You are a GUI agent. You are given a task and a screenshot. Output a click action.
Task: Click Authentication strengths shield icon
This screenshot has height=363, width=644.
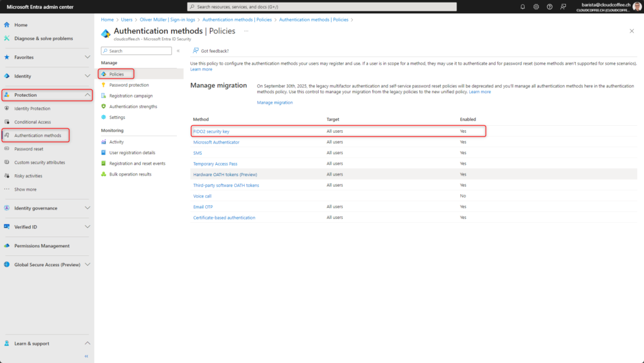104,106
